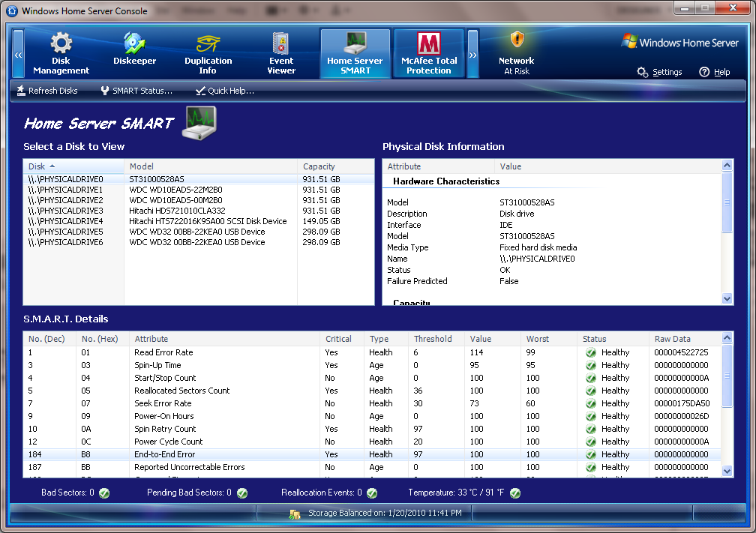756x533 pixels.
Task: Select disk PHYSICALDRIVE1
Action: click(199, 190)
